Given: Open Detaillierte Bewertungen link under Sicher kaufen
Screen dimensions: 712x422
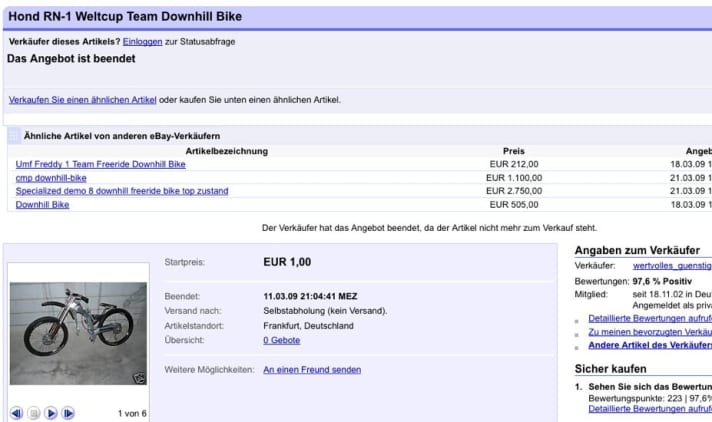Looking at the screenshot, I should click(650, 409).
